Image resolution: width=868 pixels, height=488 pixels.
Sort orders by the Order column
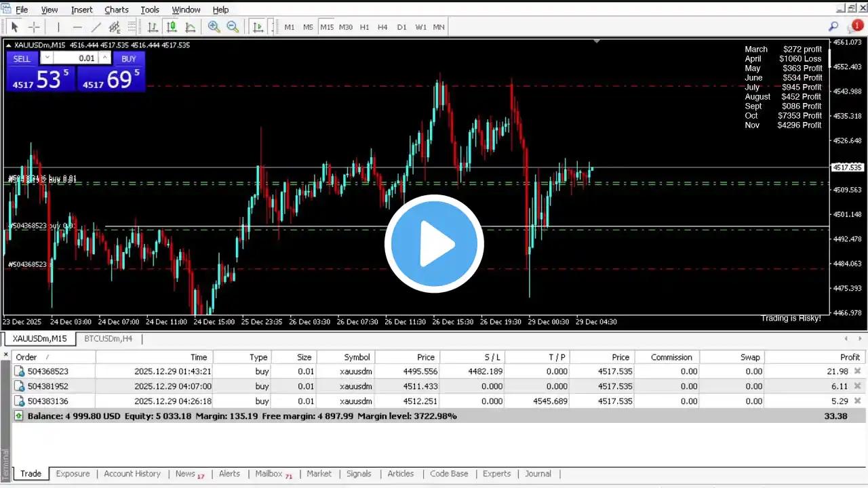(x=54, y=357)
